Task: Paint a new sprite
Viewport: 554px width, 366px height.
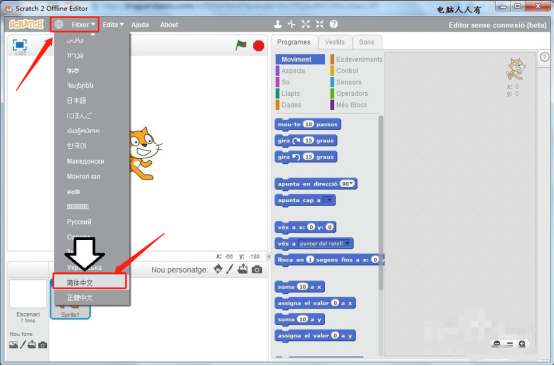Action: pos(230,269)
